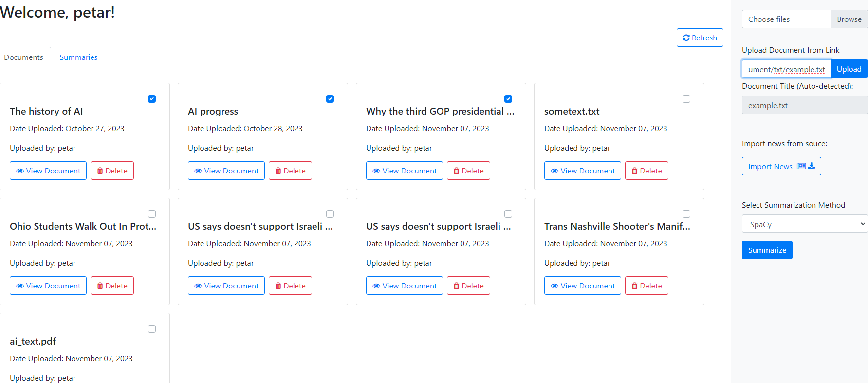The width and height of the screenshot is (868, 383).
Task: Click eye icon on Trans Nashville Shooter card
Action: [554, 286]
